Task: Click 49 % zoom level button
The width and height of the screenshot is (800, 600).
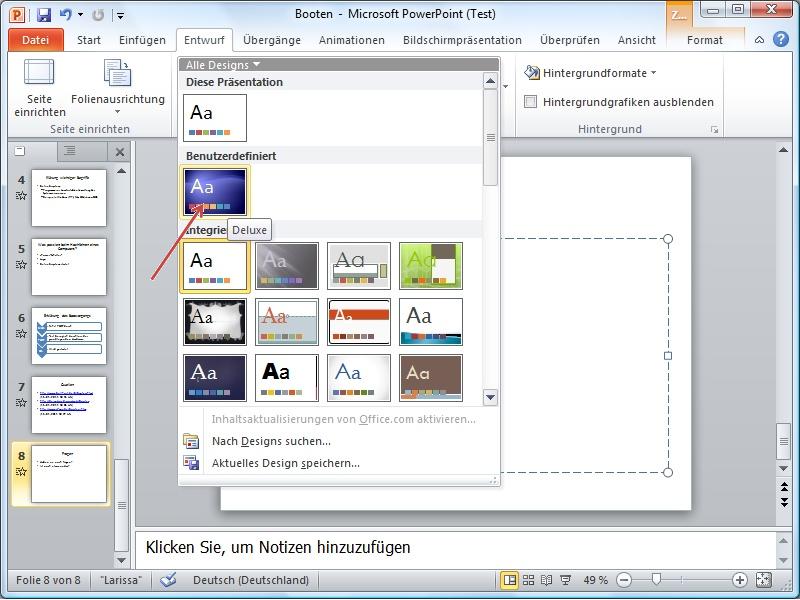Action: [595, 580]
